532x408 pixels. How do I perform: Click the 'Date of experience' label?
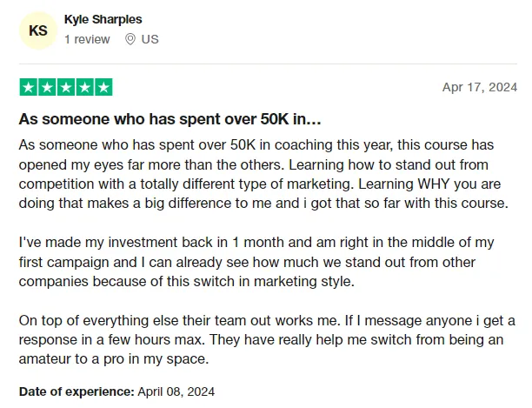point(77,391)
